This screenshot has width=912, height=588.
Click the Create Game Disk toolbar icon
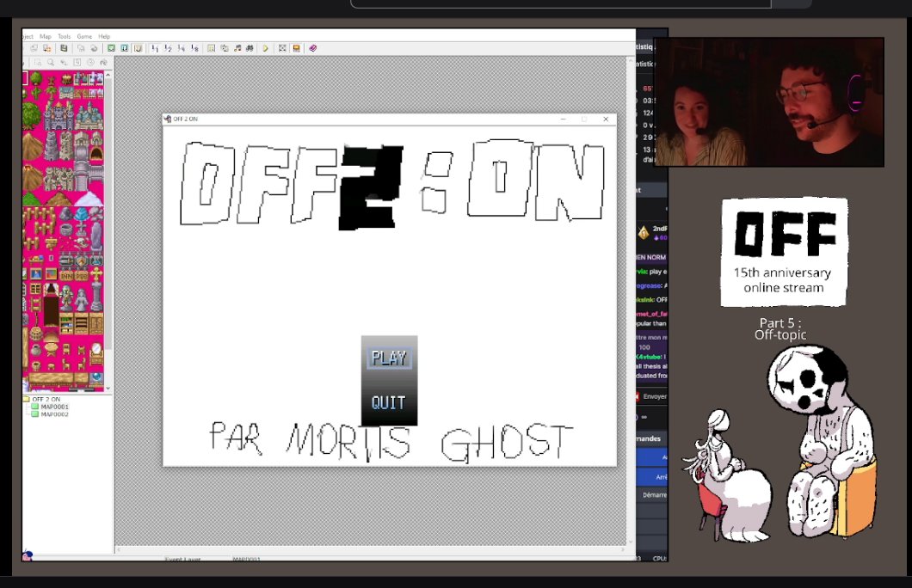coord(47,48)
